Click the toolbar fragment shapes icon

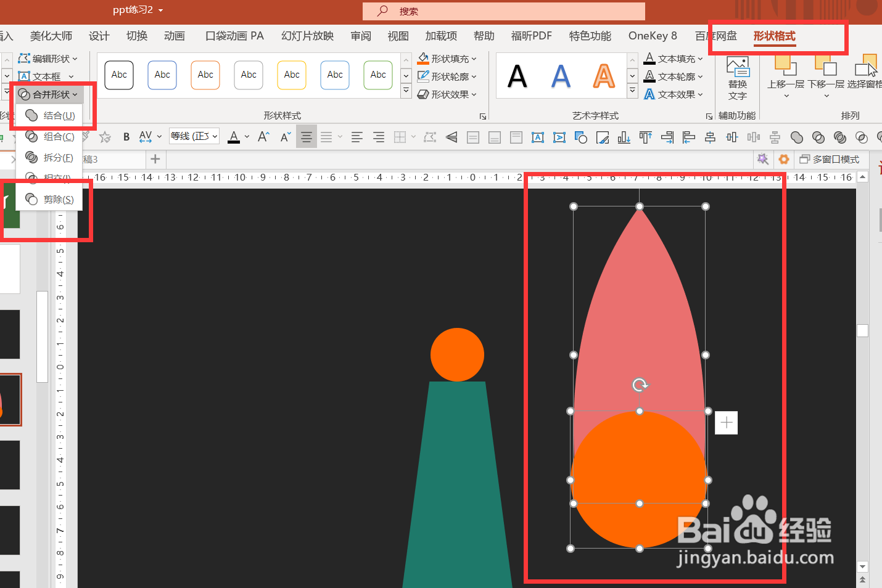coord(840,137)
